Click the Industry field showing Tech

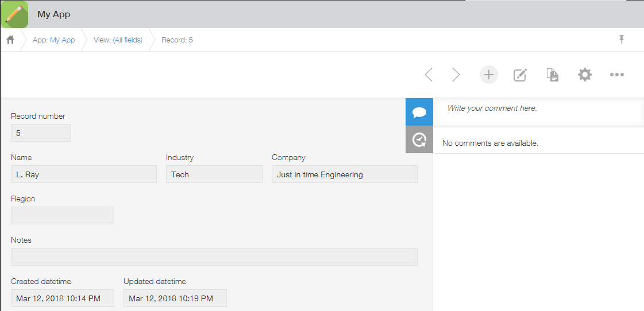[x=214, y=174]
